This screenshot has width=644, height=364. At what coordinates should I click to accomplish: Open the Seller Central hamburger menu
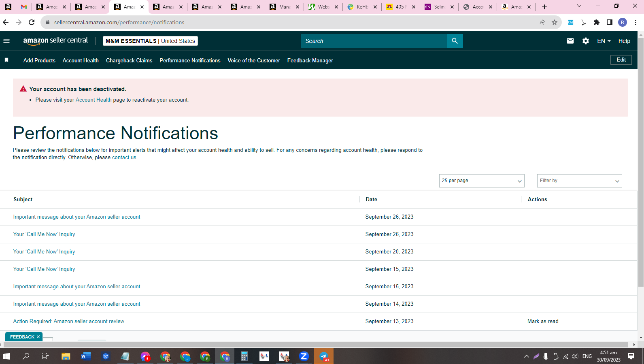pos(6,41)
